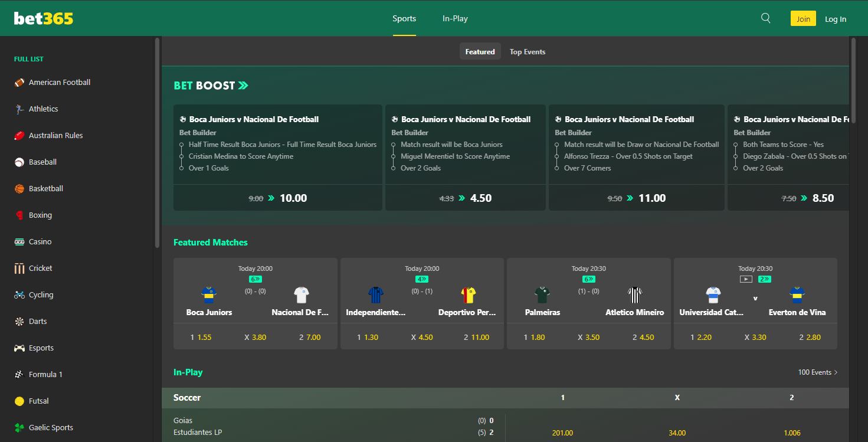Click the Cycling bicycle icon
The image size is (868, 442).
[19, 295]
